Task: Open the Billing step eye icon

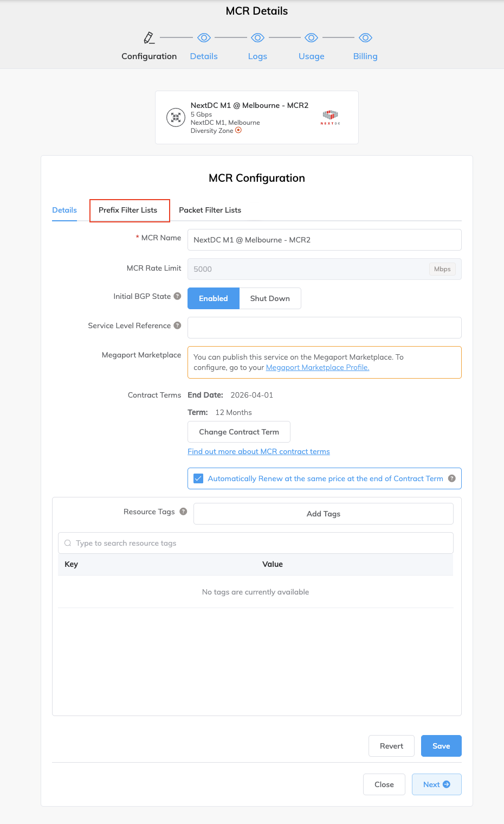Action: point(365,37)
